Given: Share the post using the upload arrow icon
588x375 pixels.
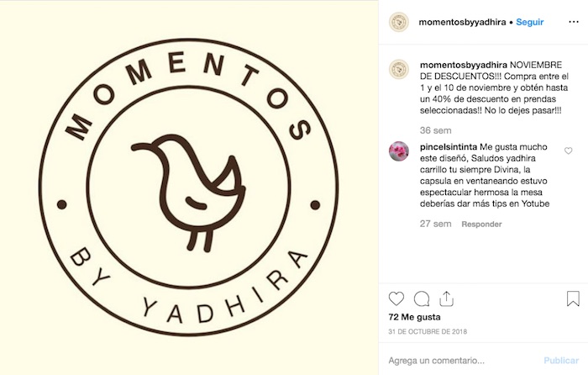Looking at the screenshot, I should tap(446, 299).
